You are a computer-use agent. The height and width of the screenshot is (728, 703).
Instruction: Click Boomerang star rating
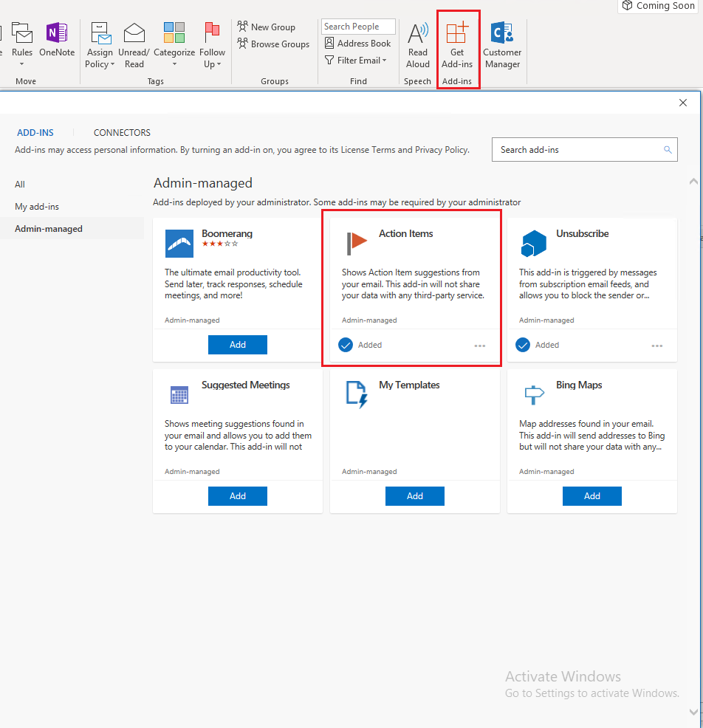point(220,244)
